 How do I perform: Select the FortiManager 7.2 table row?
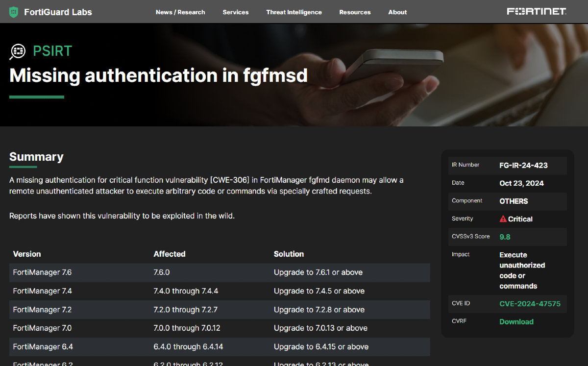click(x=219, y=310)
